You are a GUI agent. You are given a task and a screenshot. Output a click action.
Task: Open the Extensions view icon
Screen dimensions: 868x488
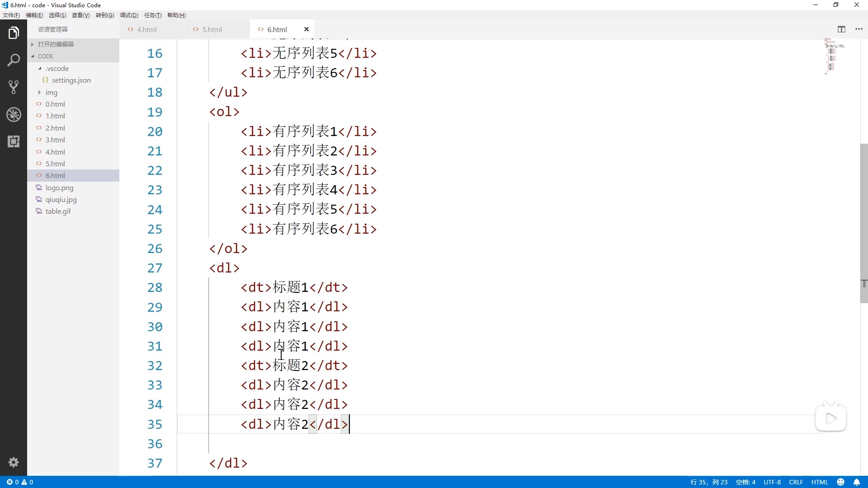pos(14,141)
